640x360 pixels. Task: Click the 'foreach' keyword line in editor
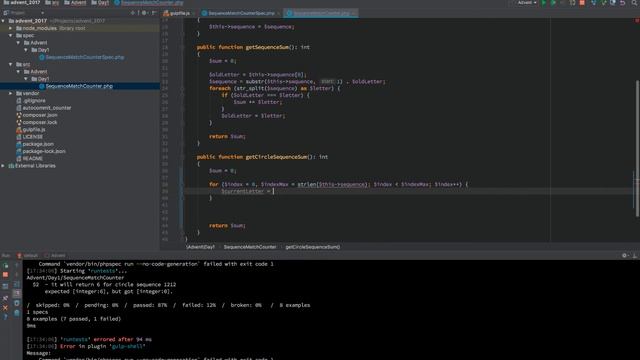click(274, 89)
